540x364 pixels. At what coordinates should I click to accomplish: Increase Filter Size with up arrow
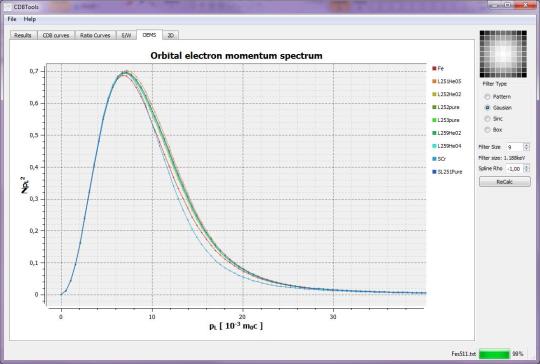pos(526,145)
